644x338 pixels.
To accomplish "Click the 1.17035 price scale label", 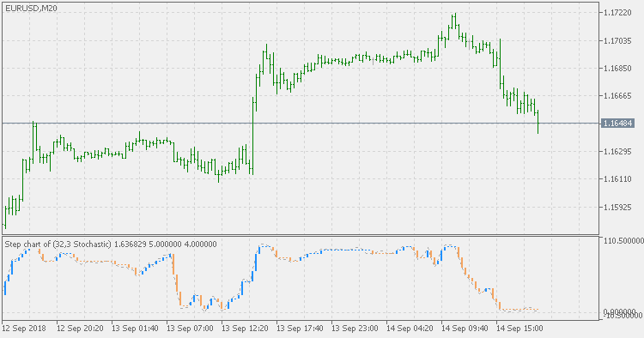I will [617, 40].
